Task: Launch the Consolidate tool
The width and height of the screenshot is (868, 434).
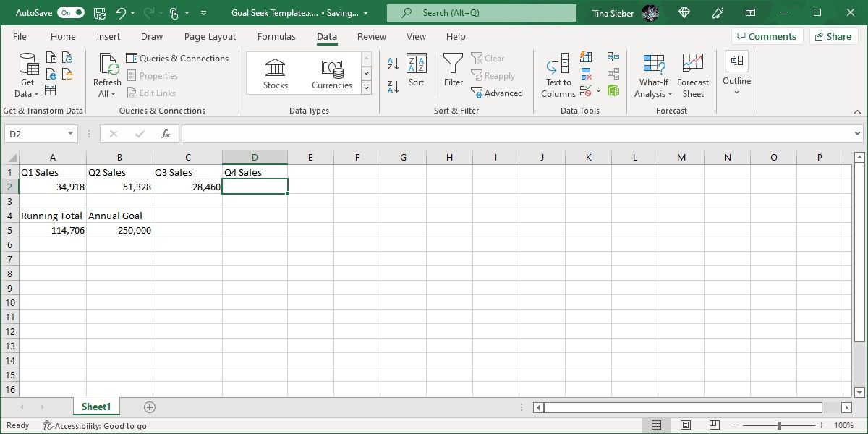Action: click(x=613, y=56)
